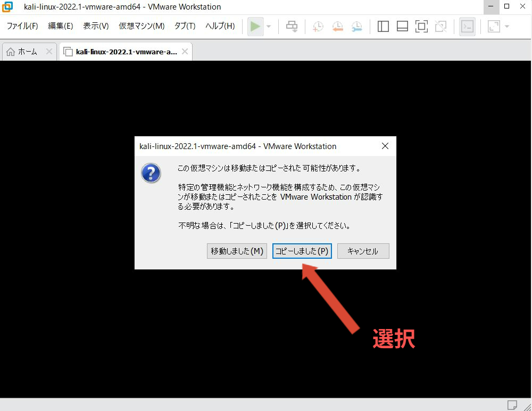Close the VMware Workstation main window
This screenshot has width=532, height=411.
tap(523, 6)
